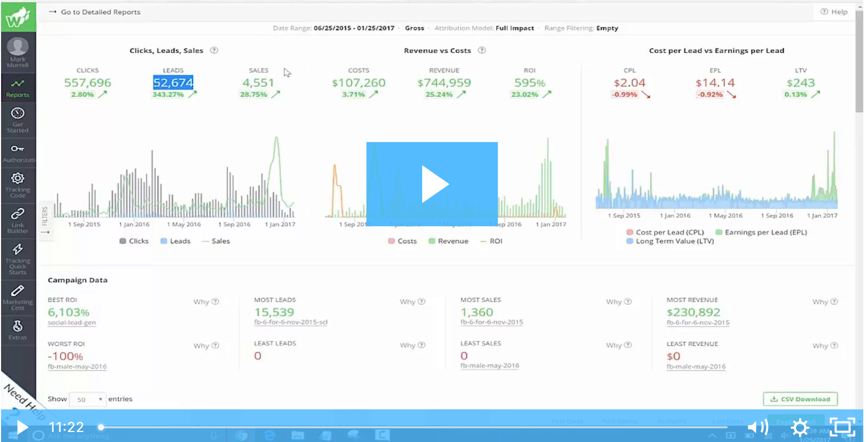Image resolution: width=868 pixels, height=442 pixels.
Task: Click Why next to Most Leads
Action: click(x=413, y=302)
